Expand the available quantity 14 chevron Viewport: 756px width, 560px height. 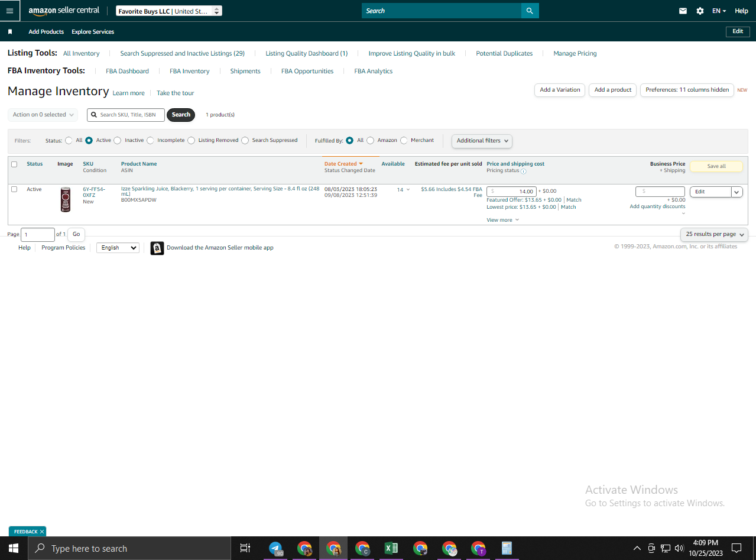pos(408,190)
